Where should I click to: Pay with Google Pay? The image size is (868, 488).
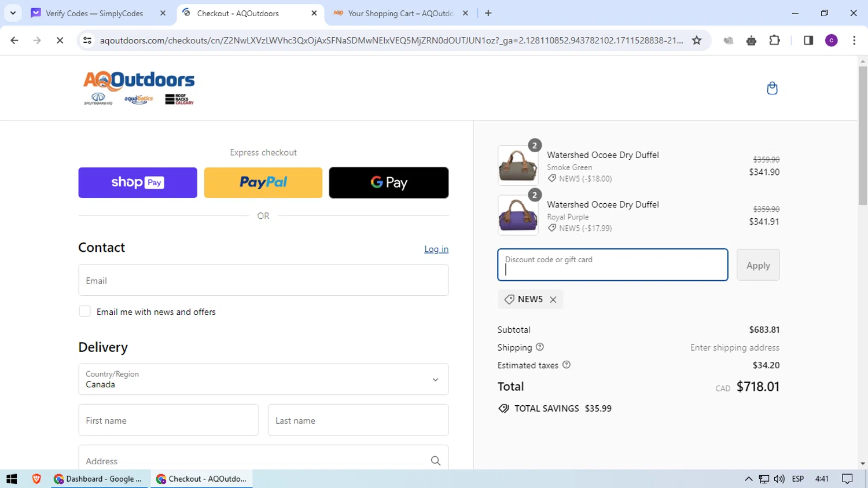coord(389,182)
